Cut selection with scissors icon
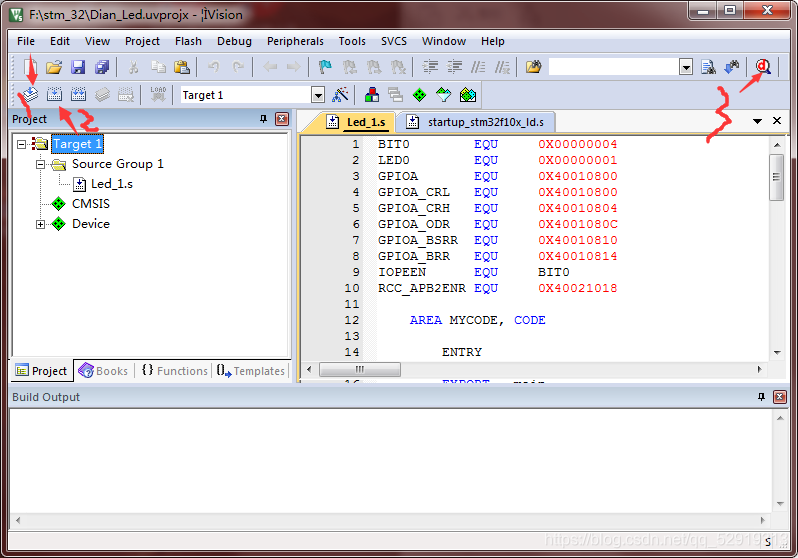 133,67
